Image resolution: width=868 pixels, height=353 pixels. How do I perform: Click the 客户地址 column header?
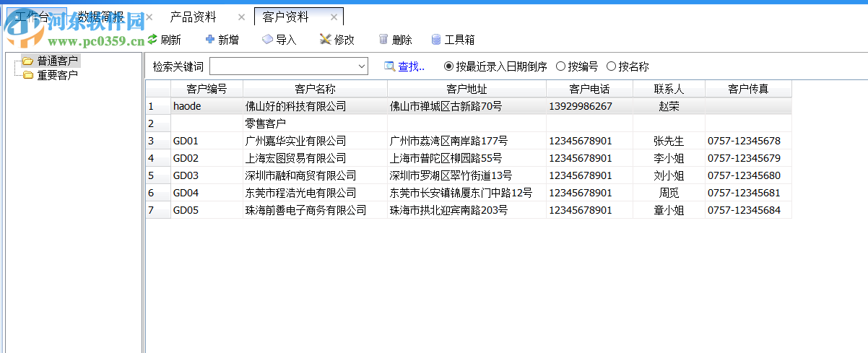[466, 89]
